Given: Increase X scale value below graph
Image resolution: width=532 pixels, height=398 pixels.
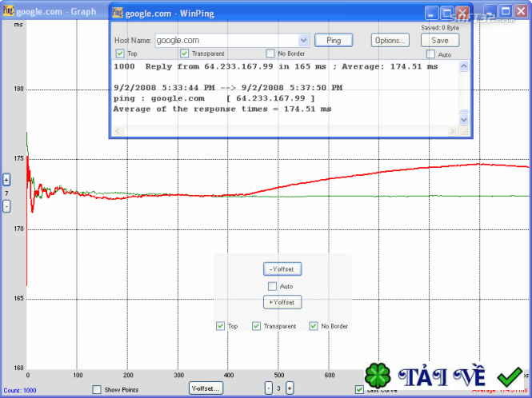Looking at the screenshot, I should pos(290,388).
